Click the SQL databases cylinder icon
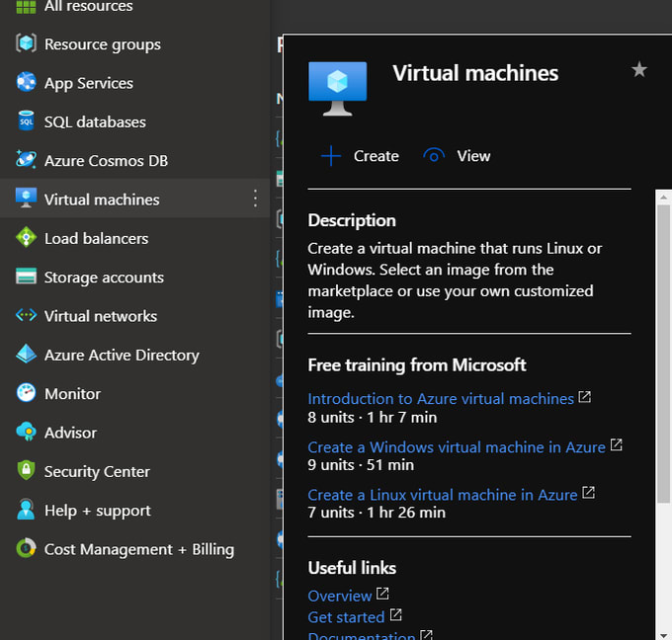Viewport: 672px width, 640px height. point(26,120)
